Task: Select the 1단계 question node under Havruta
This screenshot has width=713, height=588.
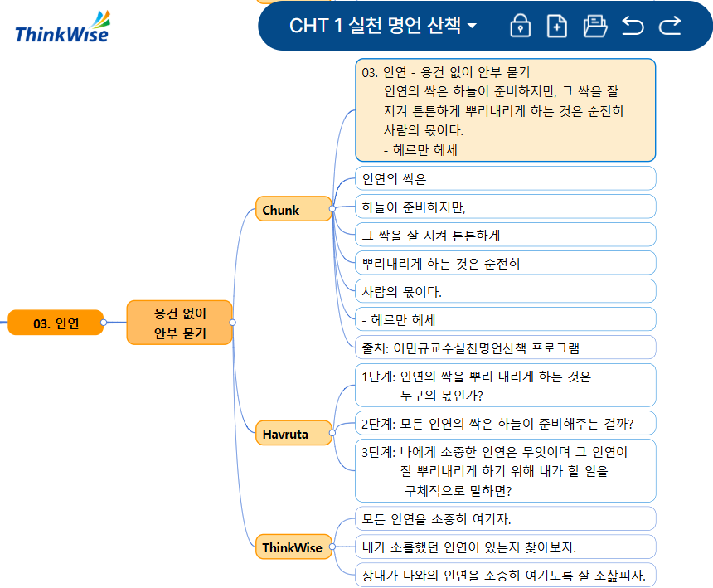Action: (506, 387)
